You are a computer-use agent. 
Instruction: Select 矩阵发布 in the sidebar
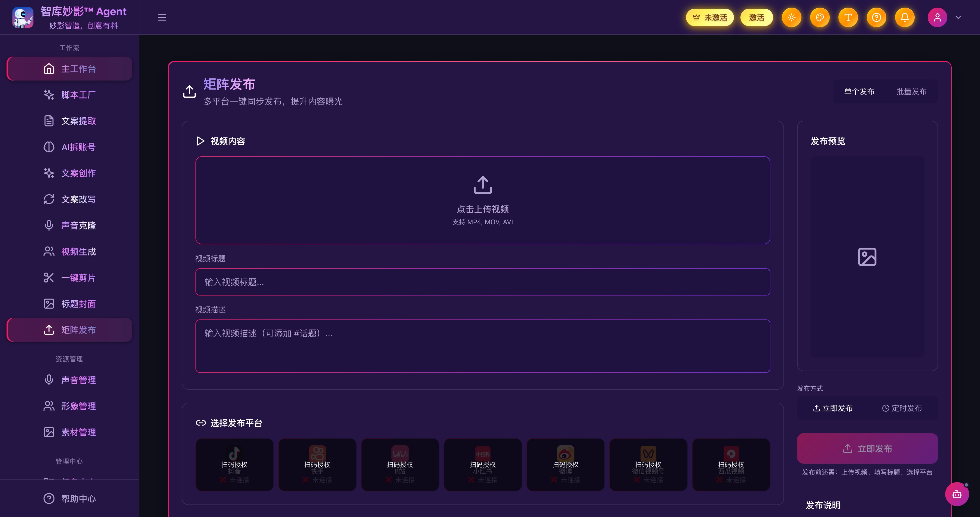pos(70,330)
